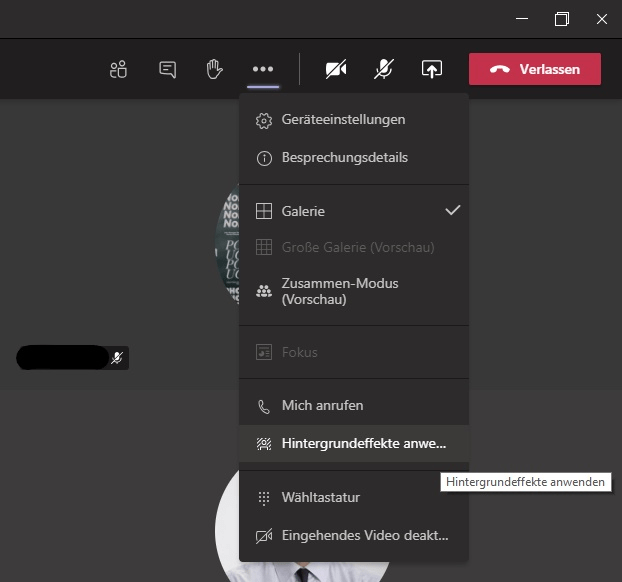Click the participant avatar with the poster image
The width and height of the screenshot is (622, 582).
[227, 245]
